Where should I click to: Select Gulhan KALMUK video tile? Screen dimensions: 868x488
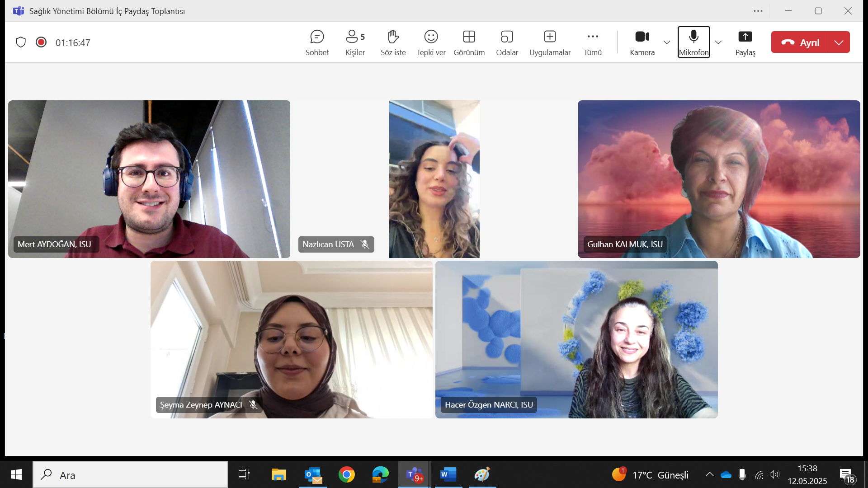719,179
